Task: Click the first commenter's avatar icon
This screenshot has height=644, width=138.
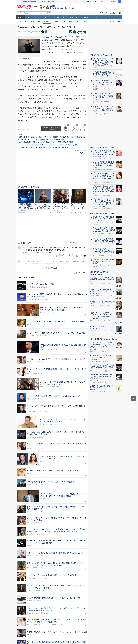Action: point(19,248)
